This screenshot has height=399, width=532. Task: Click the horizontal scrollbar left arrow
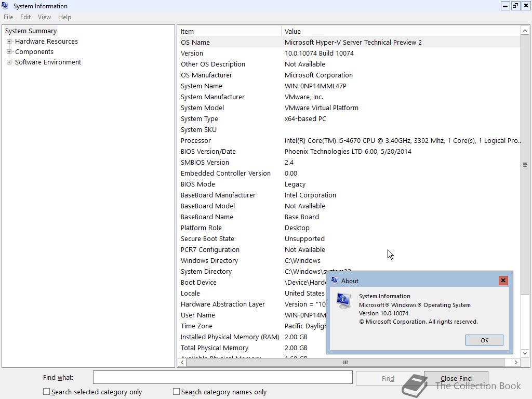coord(182,362)
